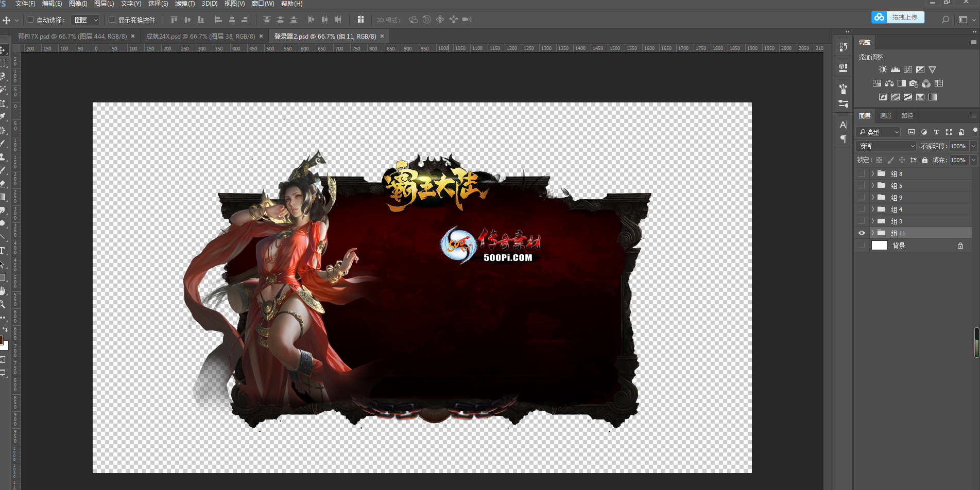Image resolution: width=980 pixels, height=490 pixels.
Task: Open the Paragraph panel icon
Action: pos(843,139)
